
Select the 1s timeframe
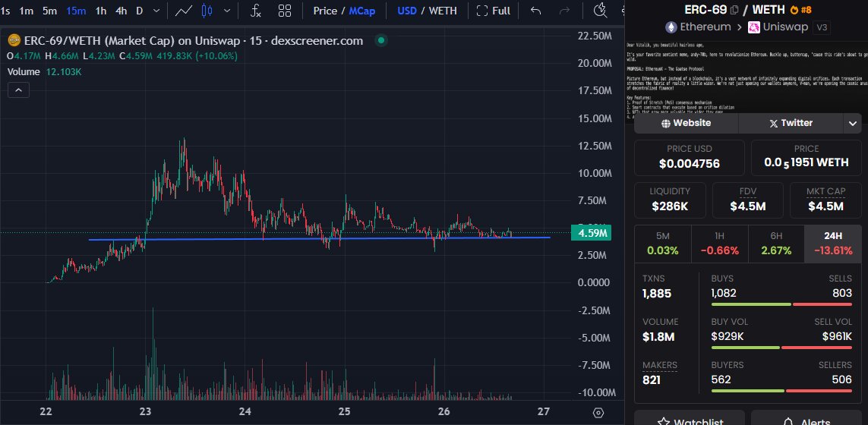(x=5, y=11)
